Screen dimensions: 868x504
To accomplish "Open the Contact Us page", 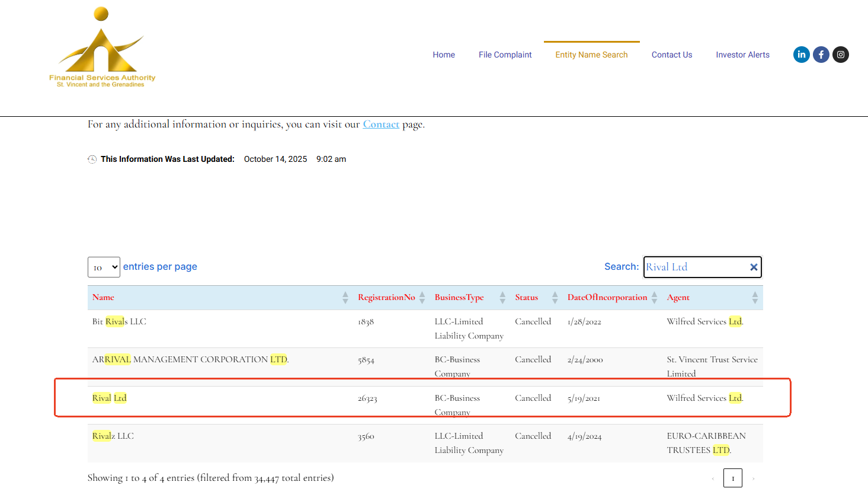I will tap(671, 55).
